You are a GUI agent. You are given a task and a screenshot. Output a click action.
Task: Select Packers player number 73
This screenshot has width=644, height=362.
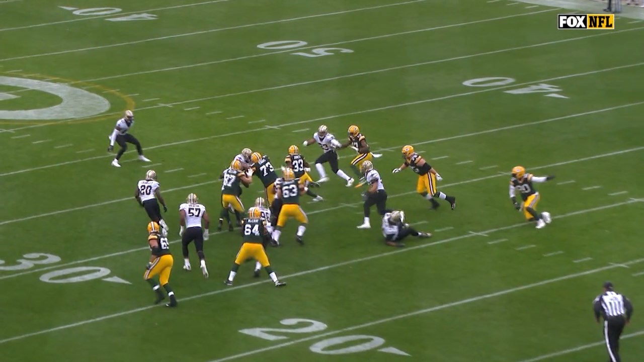click(x=265, y=173)
